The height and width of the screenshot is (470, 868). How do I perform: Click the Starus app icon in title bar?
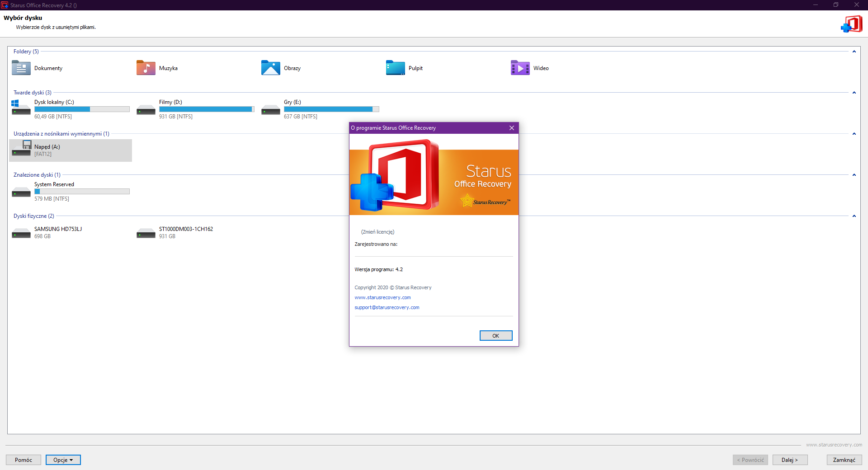click(x=5, y=5)
